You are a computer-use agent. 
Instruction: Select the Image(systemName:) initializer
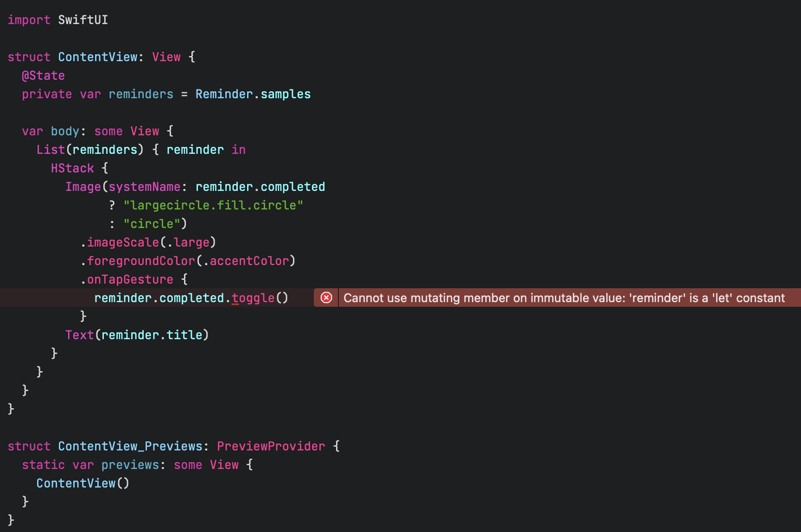tap(139, 186)
